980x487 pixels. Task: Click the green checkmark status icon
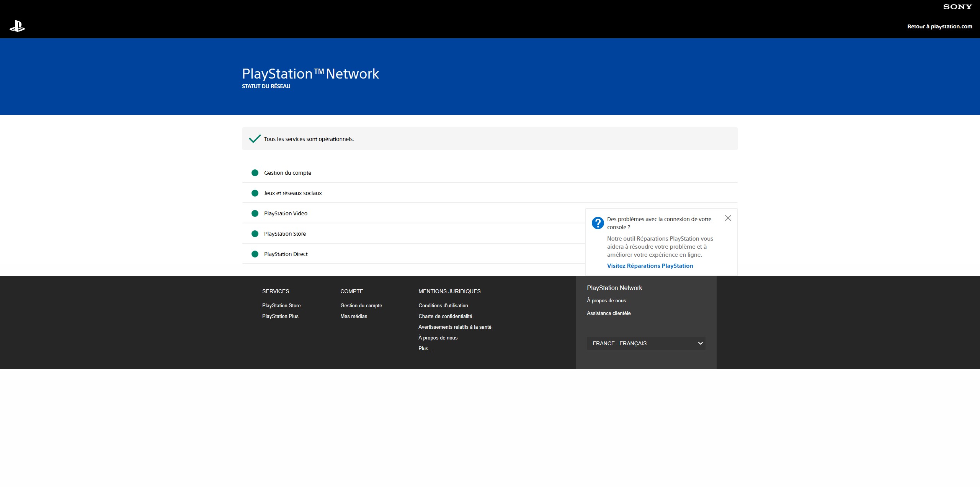pos(255,139)
